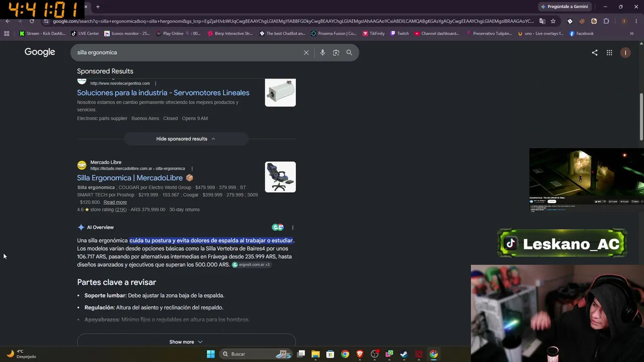Open the servomotor product thumbnail
644x362 pixels.
(280, 93)
